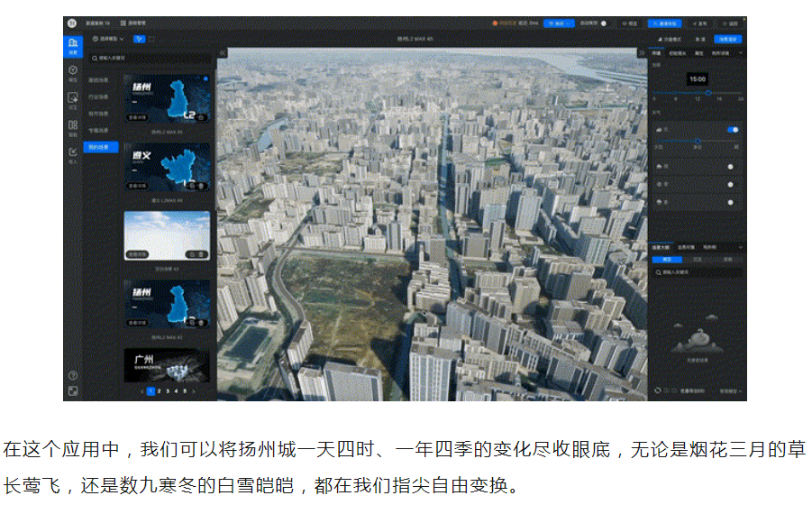This screenshot has width=812, height=514.
Task: Click the blue 场景渲染 button
Action: (x=726, y=39)
